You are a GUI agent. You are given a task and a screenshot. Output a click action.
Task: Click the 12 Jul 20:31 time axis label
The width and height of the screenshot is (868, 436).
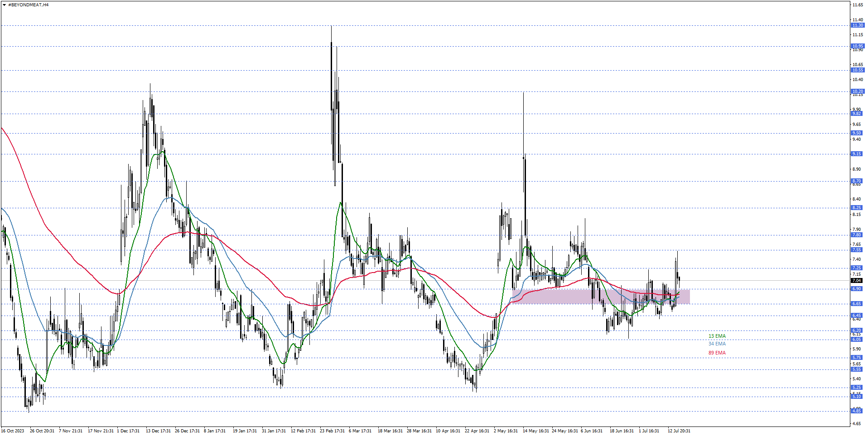coord(679,431)
